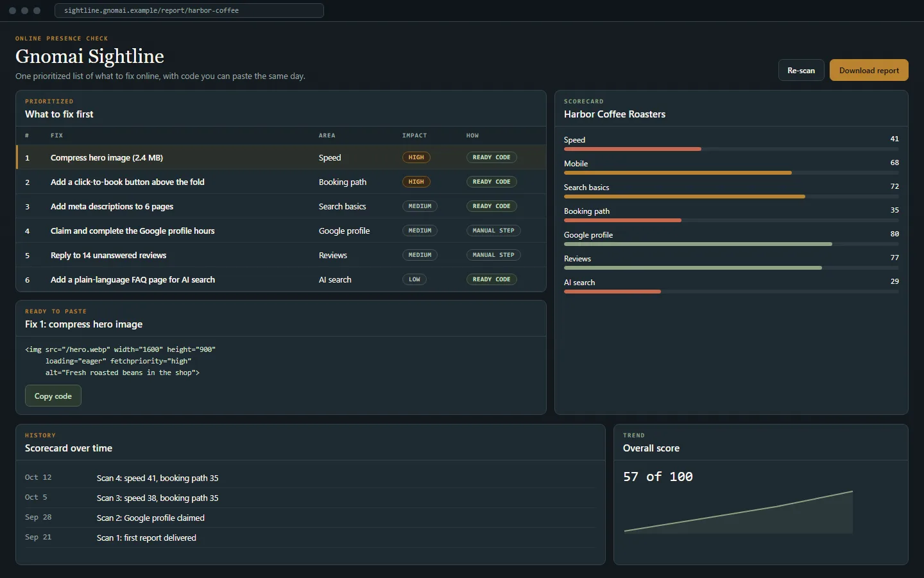
Task: Click the "57 of 100" overall score
Action: click(x=658, y=477)
